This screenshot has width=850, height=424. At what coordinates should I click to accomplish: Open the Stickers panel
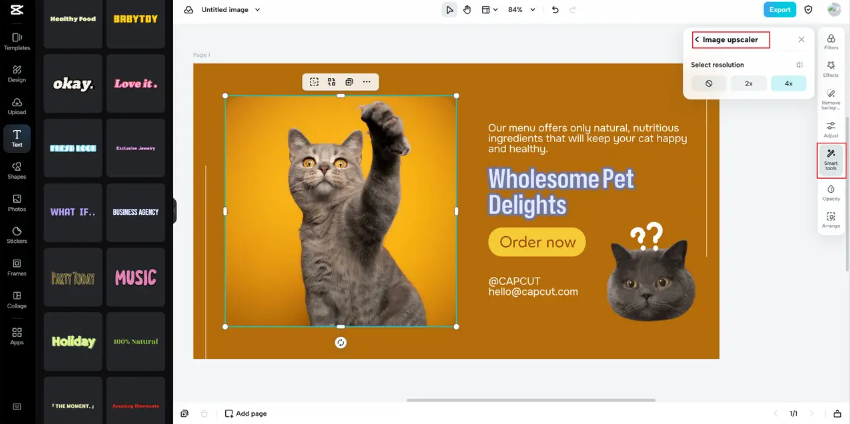pos(17,235)
